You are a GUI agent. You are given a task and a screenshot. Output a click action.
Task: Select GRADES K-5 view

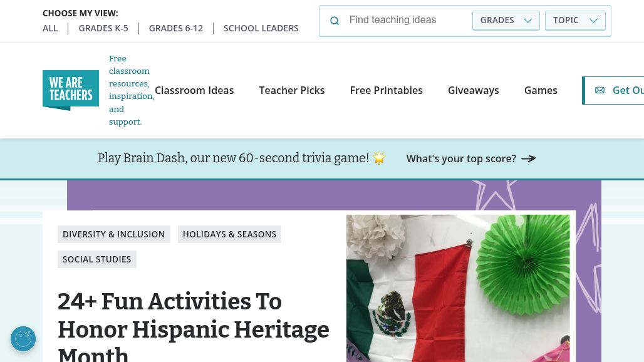(103, 28)
